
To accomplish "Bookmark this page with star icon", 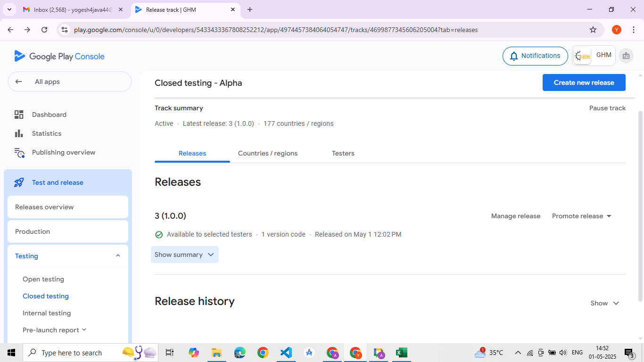I will (593, 30).
